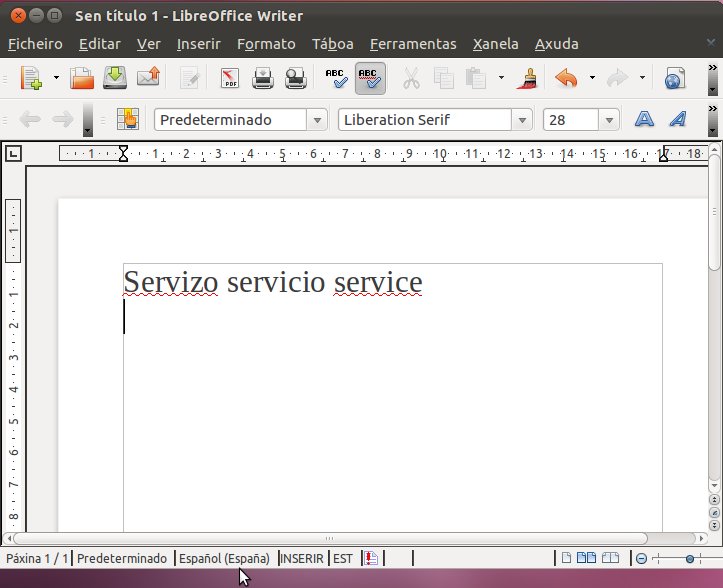Select the Format Paintbrush tool
Image resolution: width=723 pixels, height=588 pixels.
click(528, 78)
